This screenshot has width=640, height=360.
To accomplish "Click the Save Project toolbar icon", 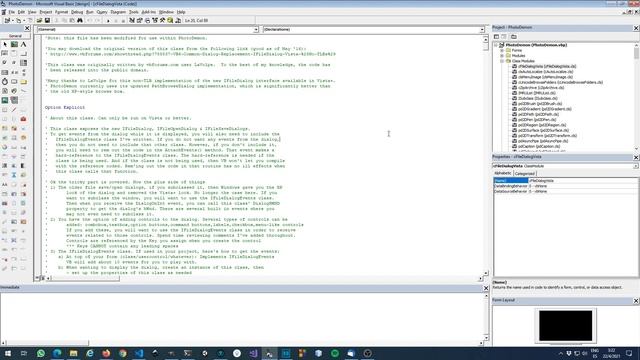I will click(47, 20).
